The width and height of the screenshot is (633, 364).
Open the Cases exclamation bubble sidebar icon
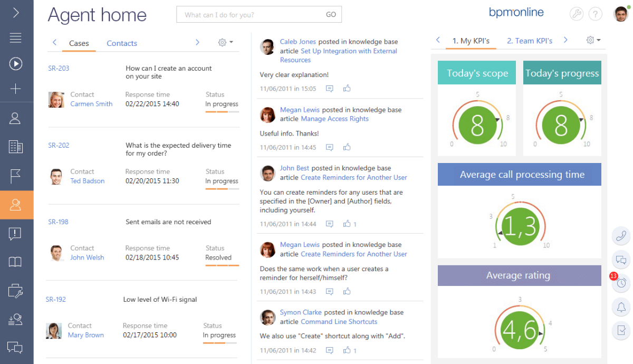(16, 234)
